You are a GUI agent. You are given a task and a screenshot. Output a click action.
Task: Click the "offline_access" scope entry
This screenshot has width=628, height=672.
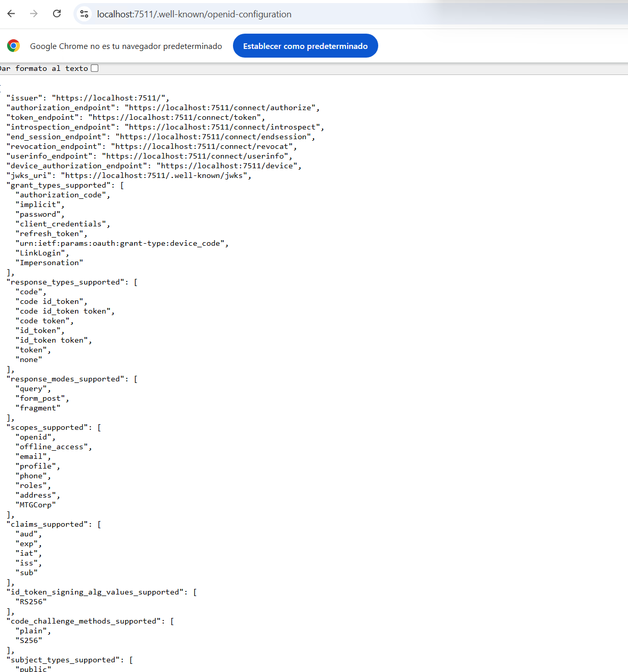point(53,447)
